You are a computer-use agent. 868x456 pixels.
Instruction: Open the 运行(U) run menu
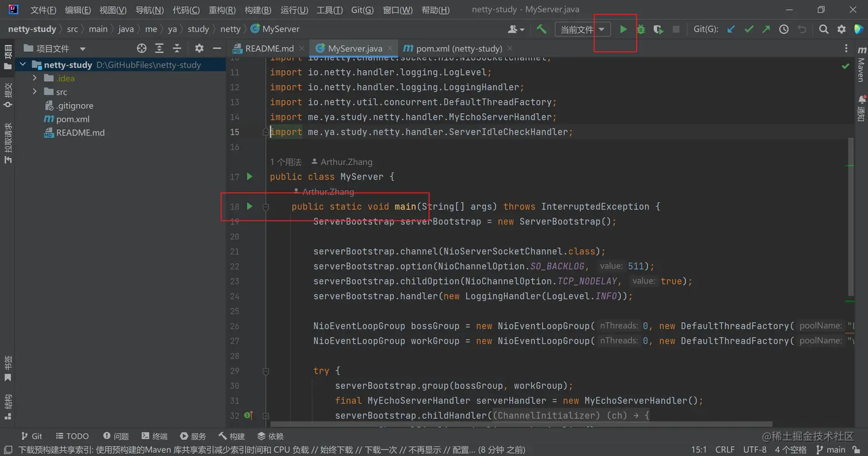coord(294,10)
